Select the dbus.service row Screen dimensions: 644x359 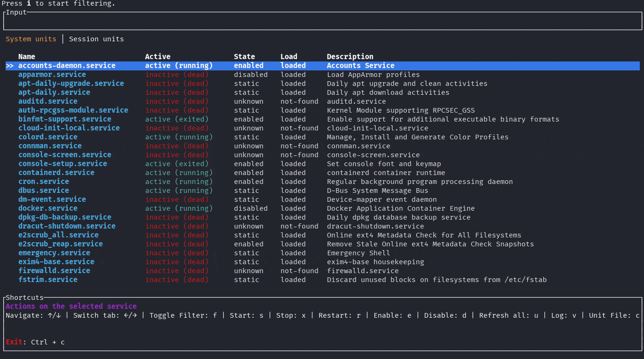[x=43, y=190]
